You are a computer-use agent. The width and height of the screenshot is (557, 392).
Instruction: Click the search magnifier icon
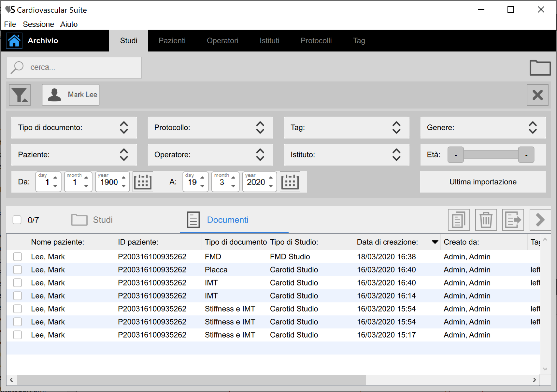pyautogui.click(x=17, y=67)
